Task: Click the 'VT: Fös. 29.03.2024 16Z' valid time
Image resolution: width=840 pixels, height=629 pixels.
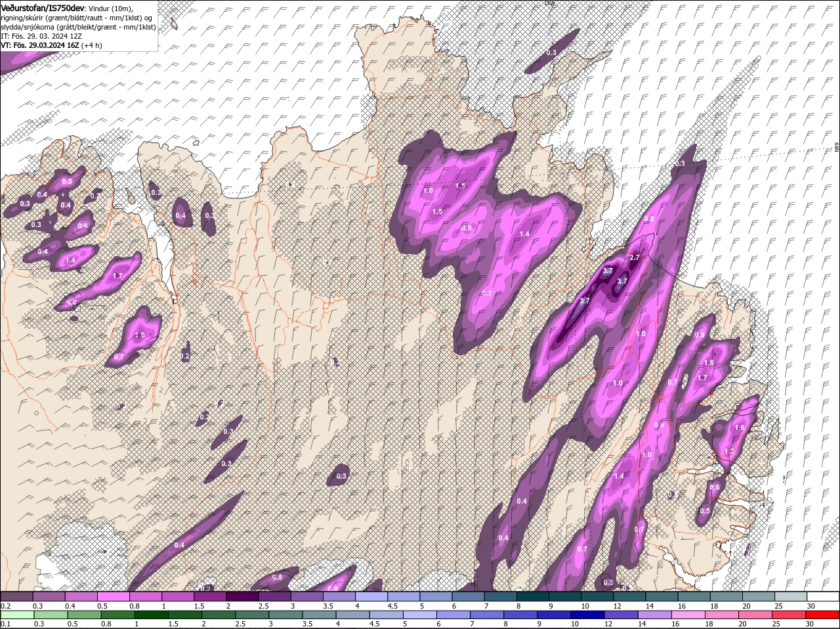Action: (x=41, y=45)
